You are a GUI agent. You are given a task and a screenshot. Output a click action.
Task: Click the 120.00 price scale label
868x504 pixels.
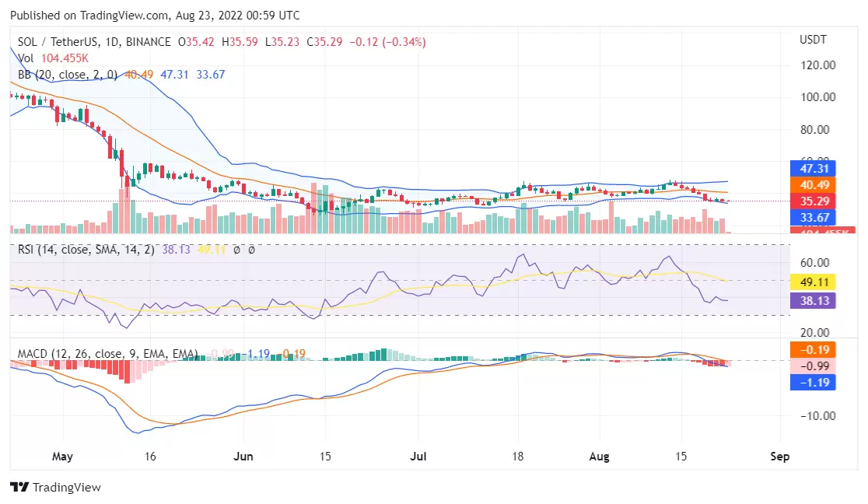[x=817, y=65]
